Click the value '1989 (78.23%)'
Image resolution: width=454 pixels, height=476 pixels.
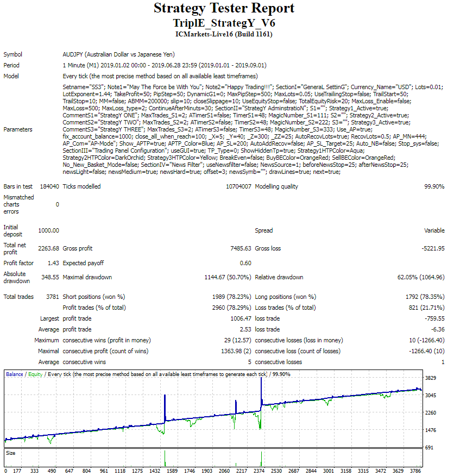232,297
